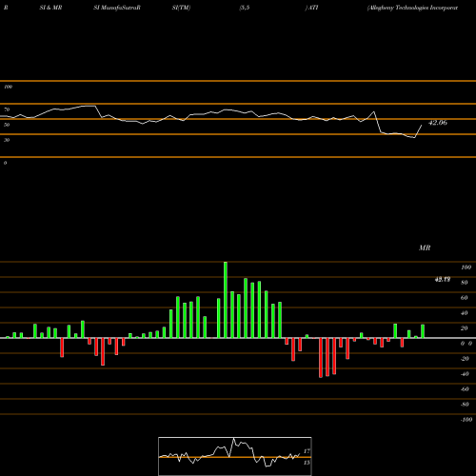Click the 'ATI' ticker symbol text
Screen dimensions: 476x476
coord(313,8)
